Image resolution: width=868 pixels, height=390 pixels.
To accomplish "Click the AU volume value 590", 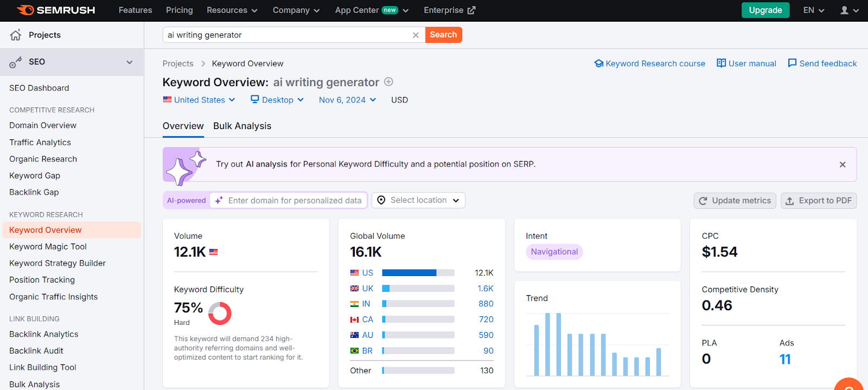I will 486,335.
